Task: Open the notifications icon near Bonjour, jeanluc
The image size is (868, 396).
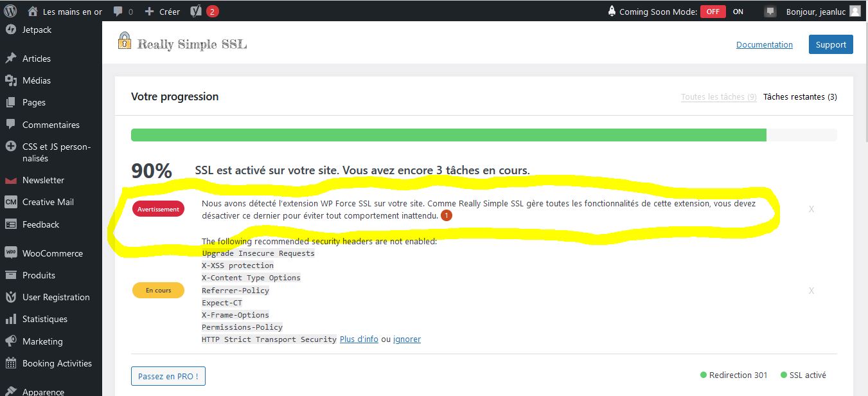Action: [770, 12]
